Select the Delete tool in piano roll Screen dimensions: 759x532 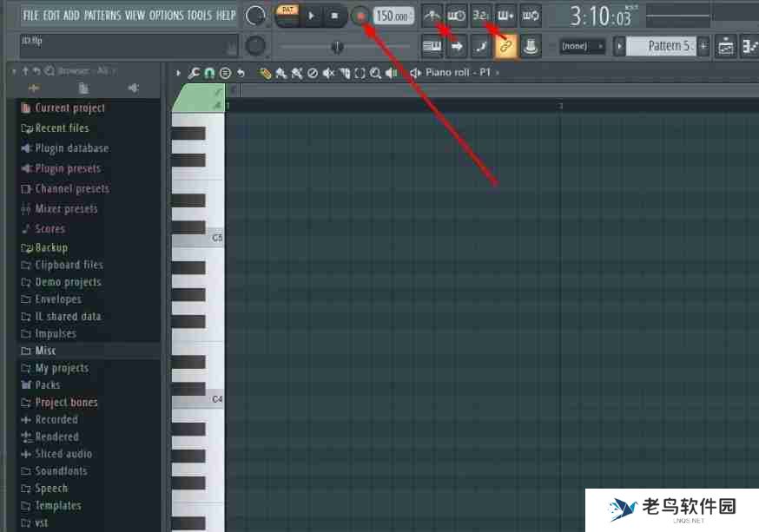pyautogui.click(x=313, y=73)
